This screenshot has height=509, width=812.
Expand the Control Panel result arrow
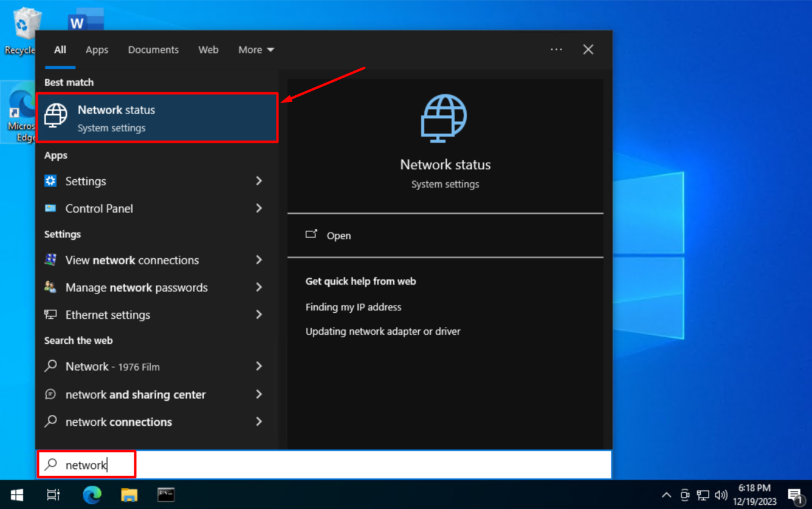pyautogui.click(x=259, y=208)
